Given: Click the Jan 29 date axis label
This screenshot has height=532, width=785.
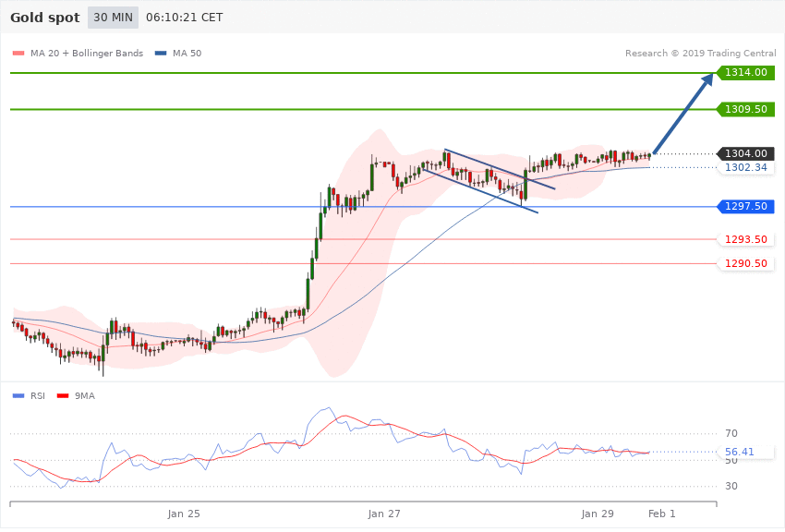Looking at the screenshot, I should click(x=598, y=514).
